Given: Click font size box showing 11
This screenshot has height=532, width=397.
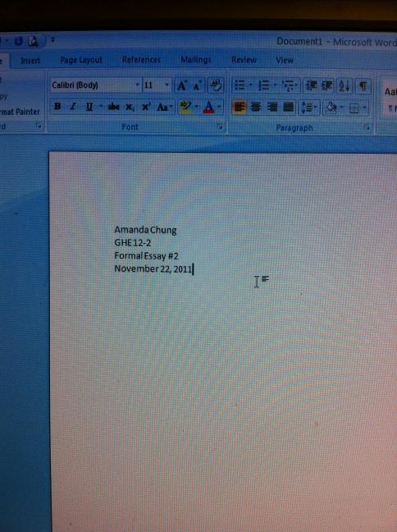Looking at the screenshot, I should tap(153, 85).
